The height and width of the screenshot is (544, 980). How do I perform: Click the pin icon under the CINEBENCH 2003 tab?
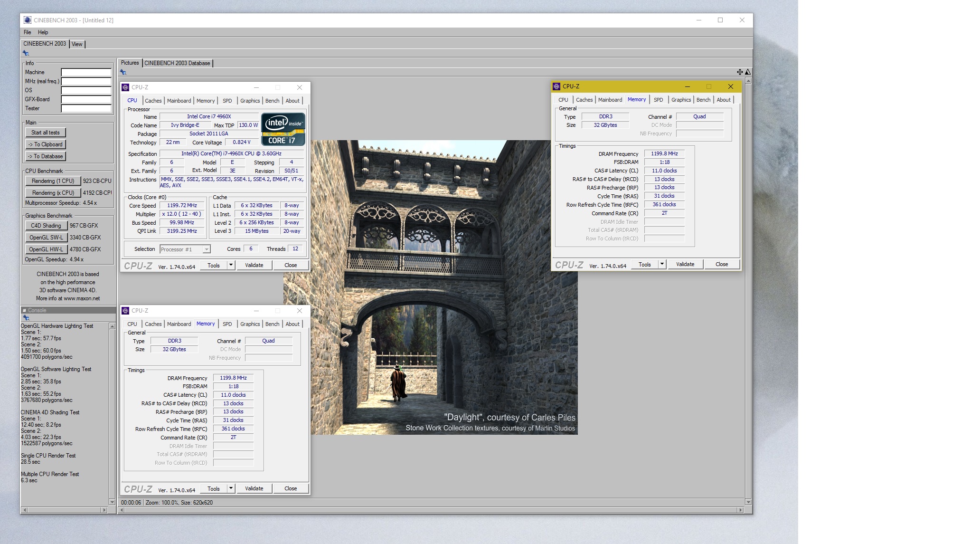(26, 53)
